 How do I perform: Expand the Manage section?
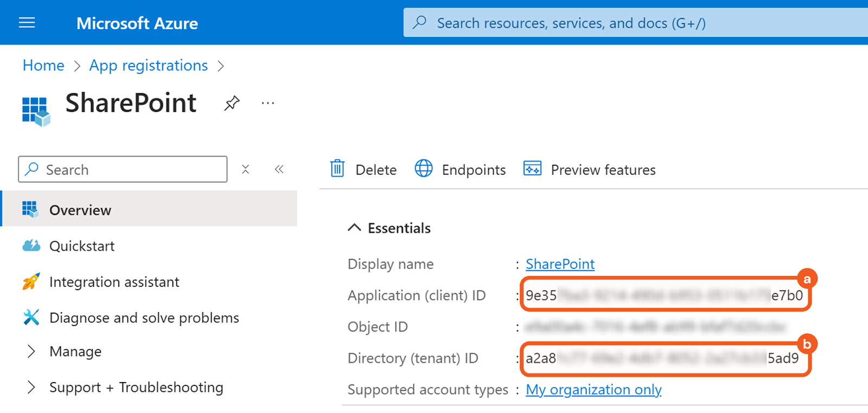click(x=31, y=352)
